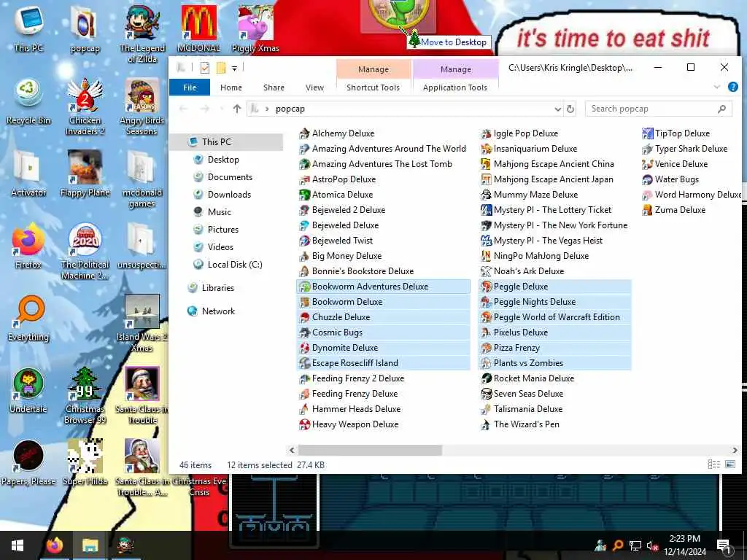Screen dimensions: 747x560
Task: Select Heavy Weapon Deluxe icon
Action: click(304, 424)
